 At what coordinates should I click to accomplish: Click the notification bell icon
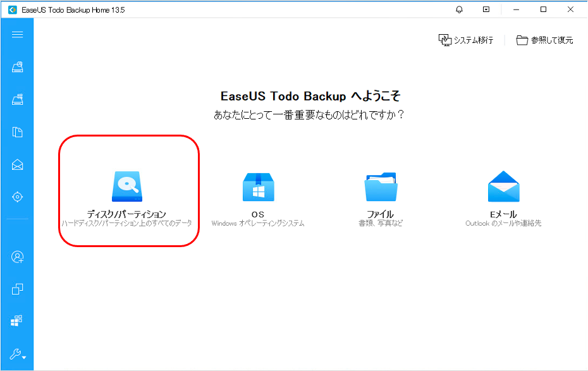[x=459, y=9]
